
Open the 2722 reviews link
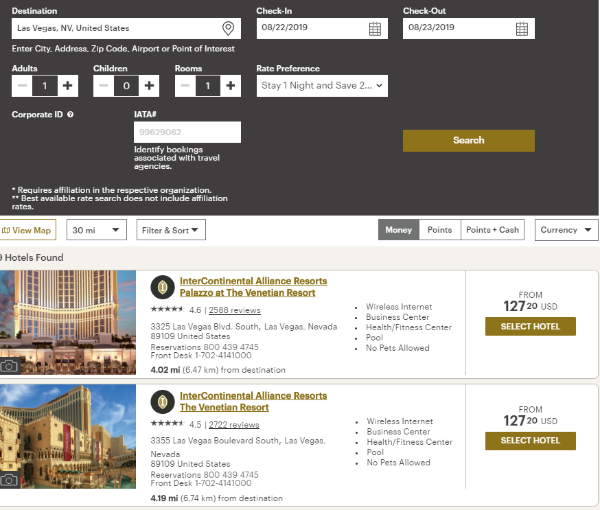tap(234, 425)
